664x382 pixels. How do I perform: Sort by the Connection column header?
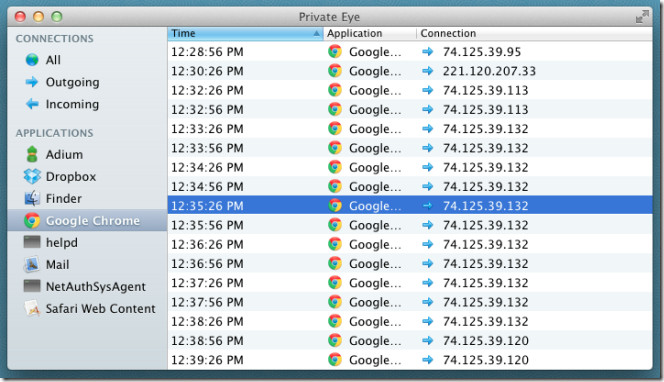click(534, 33)
